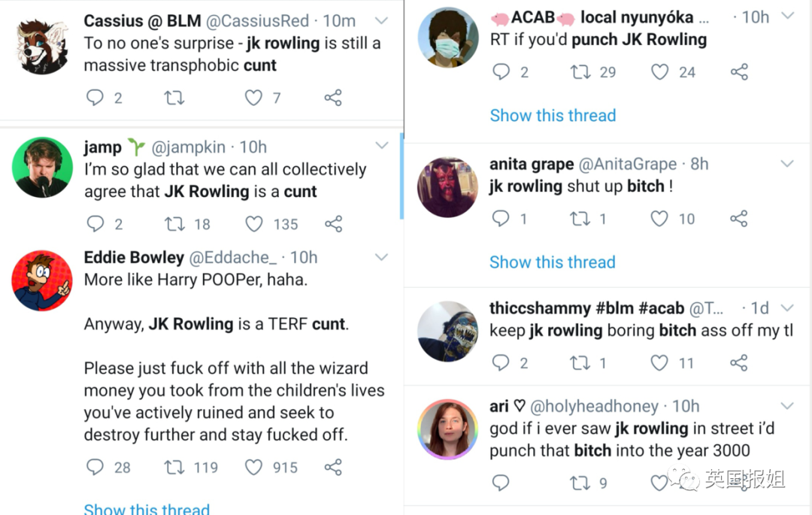Screen dimensions: 812x515
Task: Click Show this thread under anita grape tweet
Action: pyautogui.click(x=553, y=262)
